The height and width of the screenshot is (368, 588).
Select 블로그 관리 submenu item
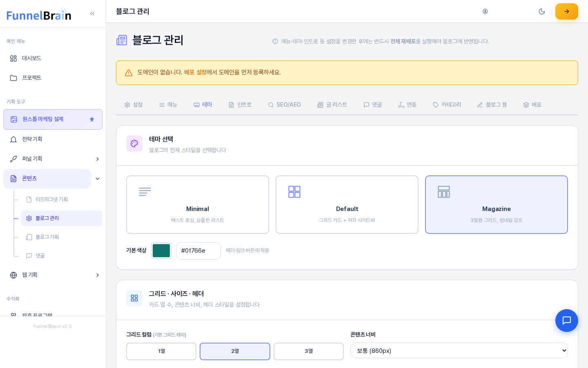[x=62, y=218]
